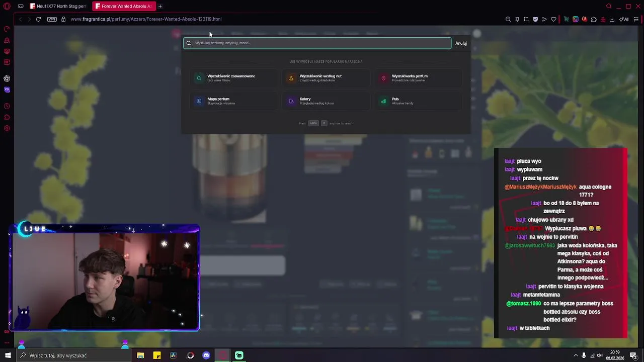Click Anuluj to cancel the search

point(461,43)
